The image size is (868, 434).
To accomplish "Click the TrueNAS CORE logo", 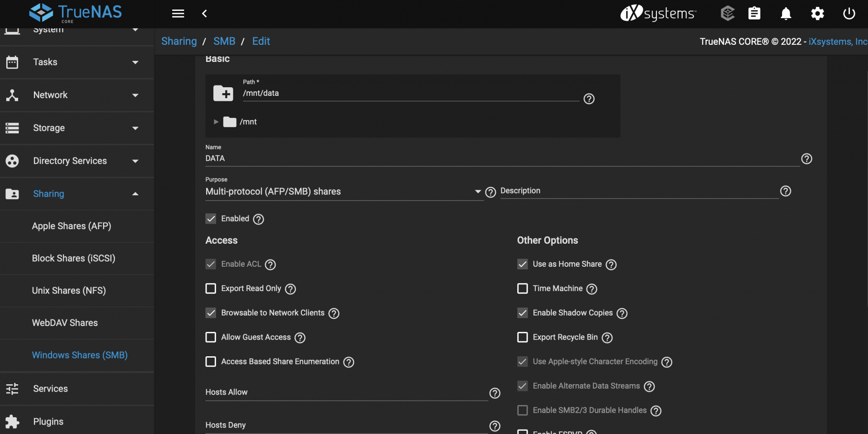I will coord(75,13).
